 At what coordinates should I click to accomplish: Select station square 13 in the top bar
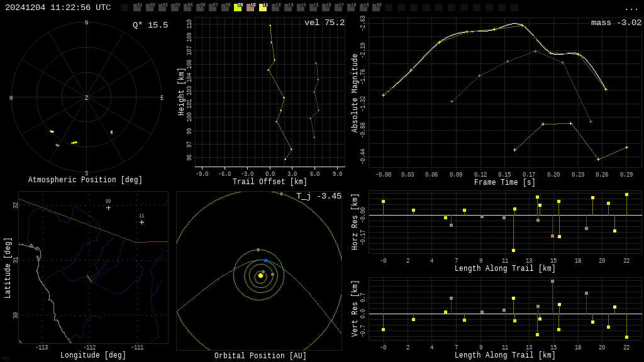coord(287,8)
